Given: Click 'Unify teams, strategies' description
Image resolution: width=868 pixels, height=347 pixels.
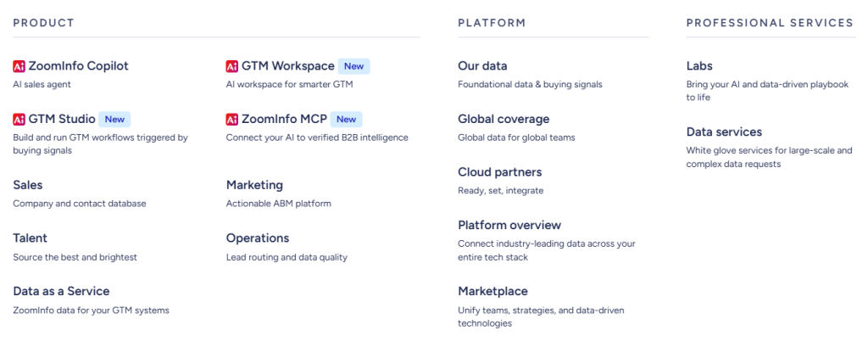Looking at the screenshot, I should (541, 316).
